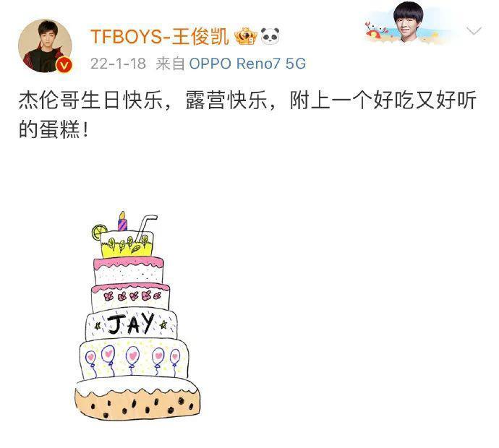This screenshot has height=448, width=499.
Task: Click the gold crown membership icon
Action: click(246, 36)
